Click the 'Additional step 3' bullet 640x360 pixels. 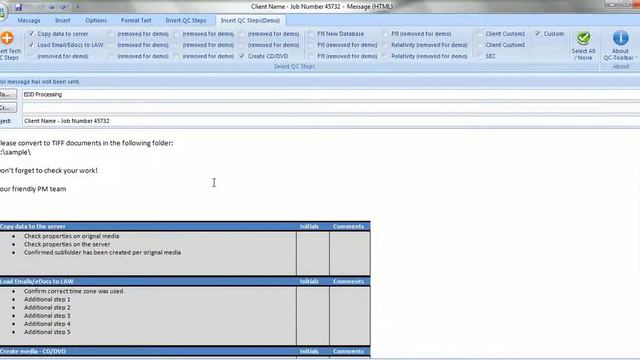point(47,316)
